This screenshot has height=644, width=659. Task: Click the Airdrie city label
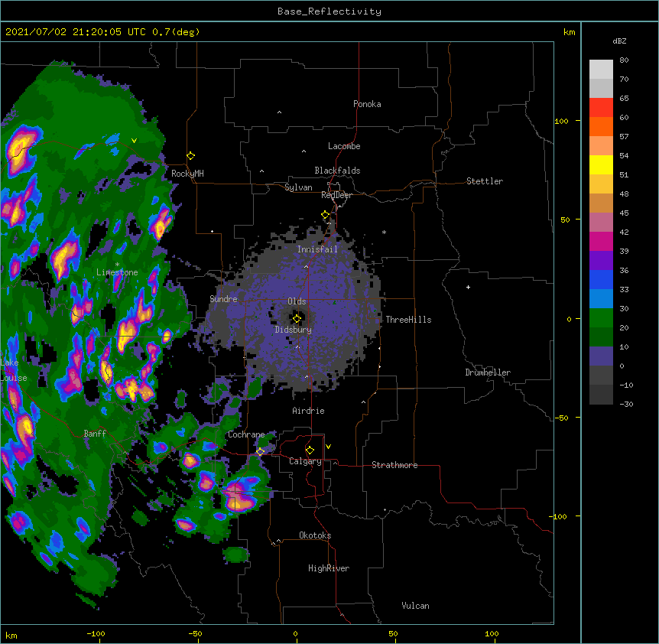pyautogui.click(x=309, y=411)
